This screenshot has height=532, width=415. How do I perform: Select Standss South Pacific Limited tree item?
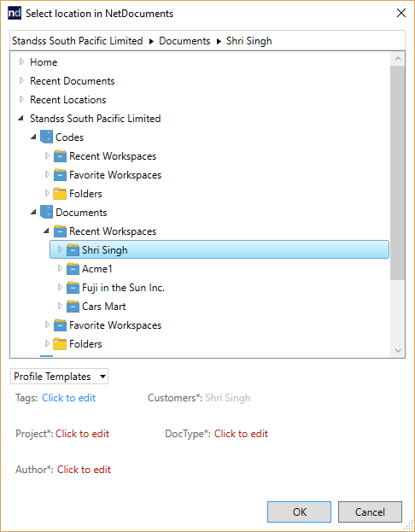(96, 119)
